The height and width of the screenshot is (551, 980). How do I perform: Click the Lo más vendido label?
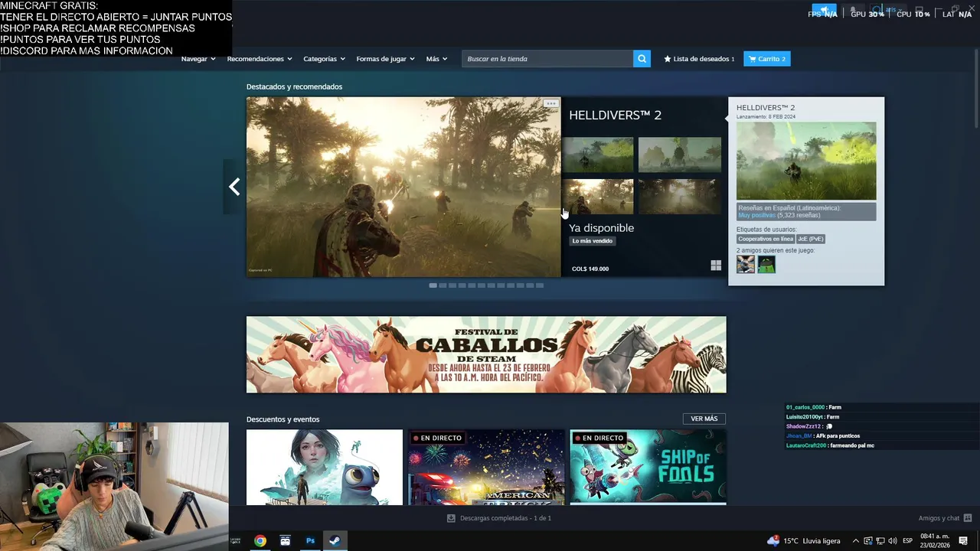click(593, 241)
